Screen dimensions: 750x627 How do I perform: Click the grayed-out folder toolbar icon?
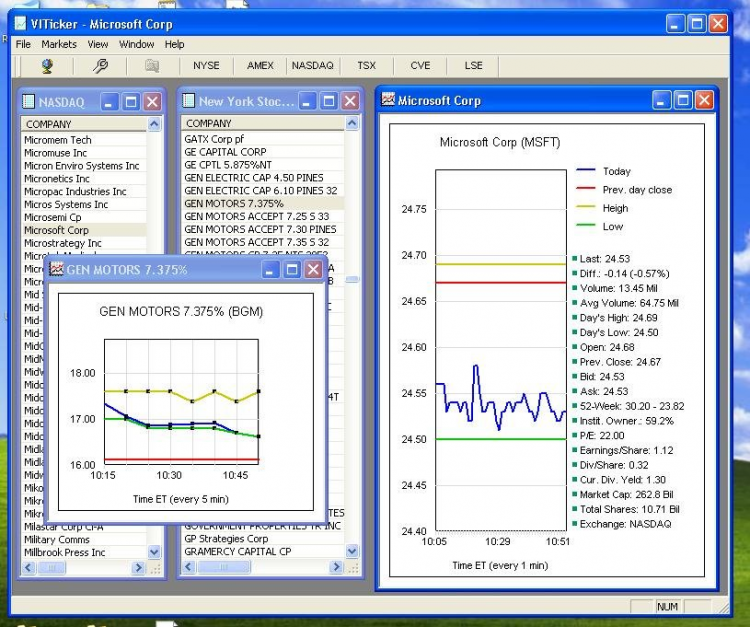point(152,66)
